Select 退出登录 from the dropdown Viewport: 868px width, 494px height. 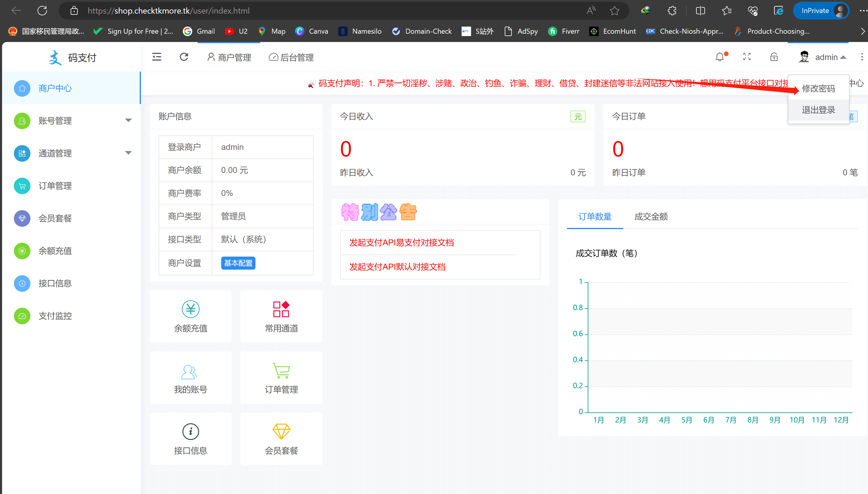(818, 110)
